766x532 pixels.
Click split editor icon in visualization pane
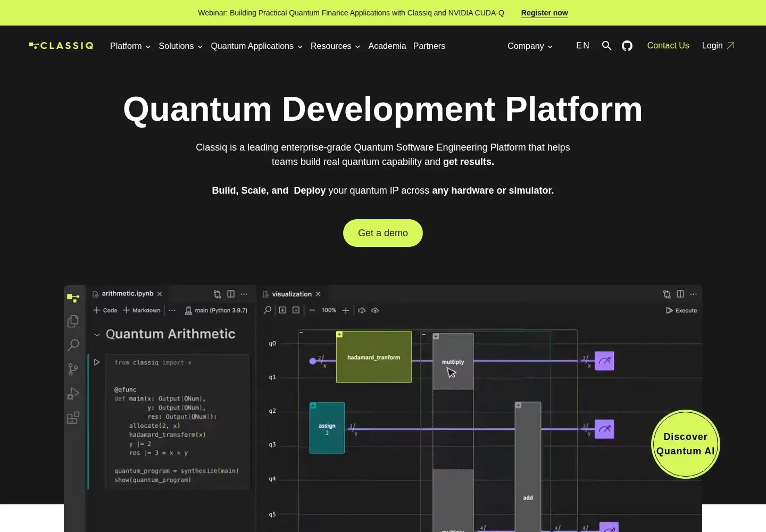pyautogui.click(x=680, y=294)
